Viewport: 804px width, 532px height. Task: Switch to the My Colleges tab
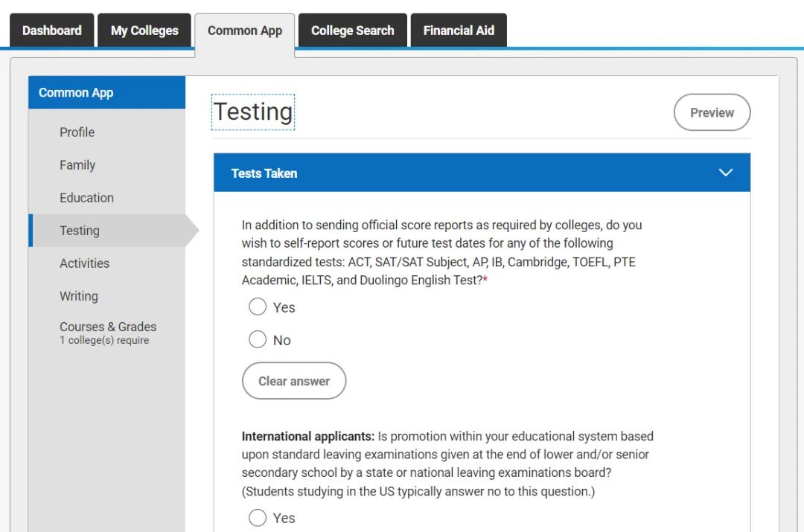tap(144, 31)
